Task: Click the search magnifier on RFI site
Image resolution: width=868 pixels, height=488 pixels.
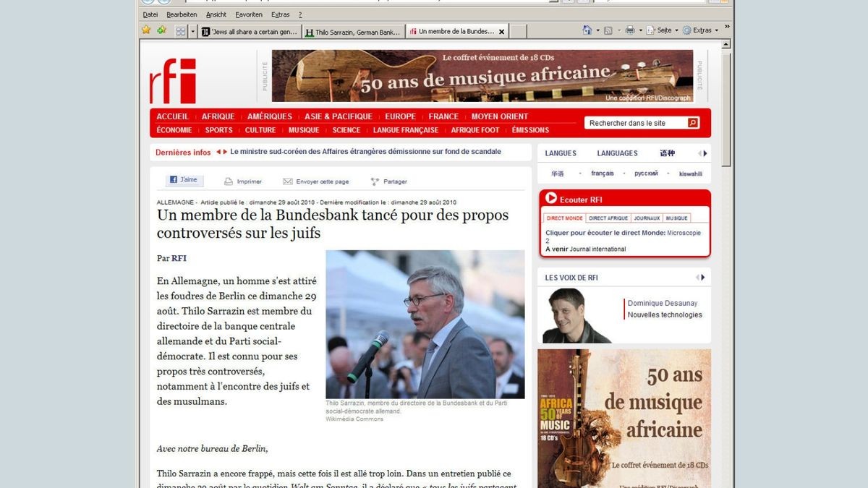Action: (692, 123)
